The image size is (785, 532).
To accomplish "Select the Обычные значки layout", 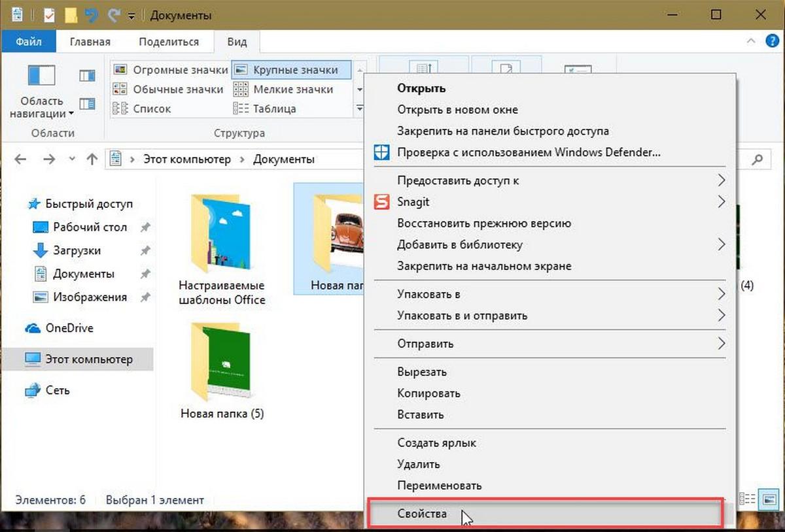I will 168,90.
